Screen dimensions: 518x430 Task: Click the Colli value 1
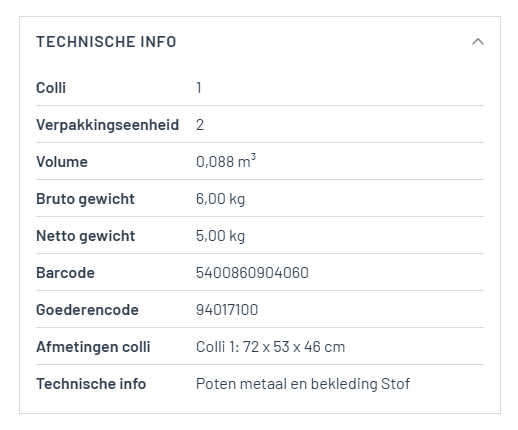point(199,88)
